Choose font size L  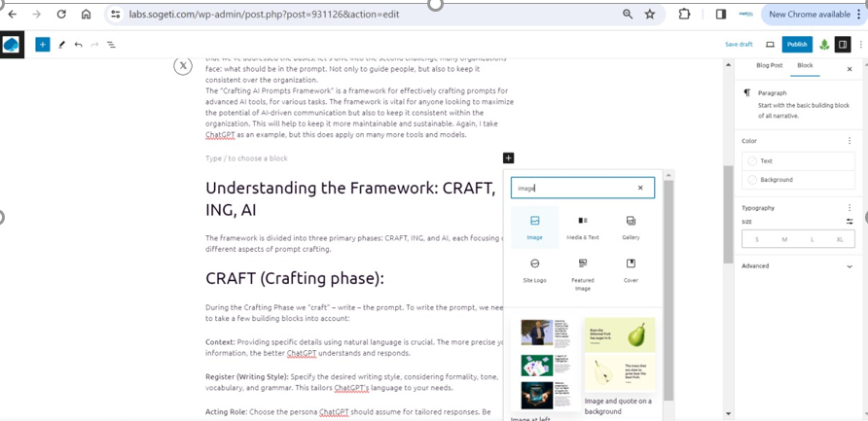(813, 239)
